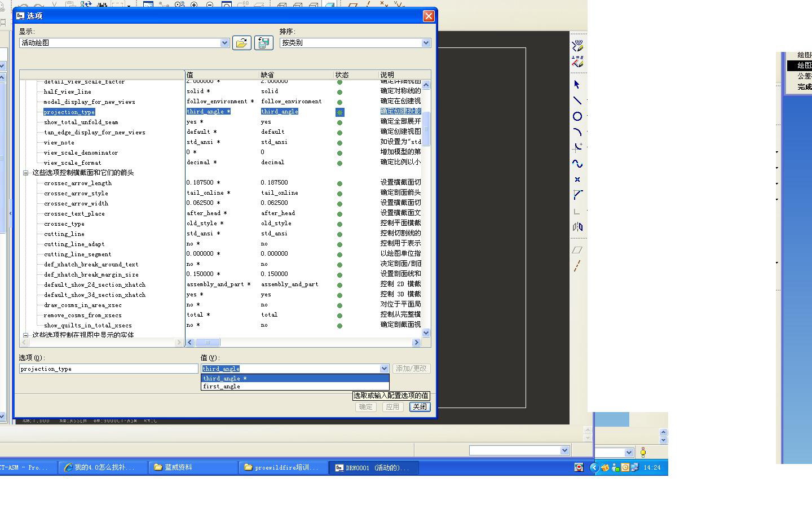The height and width of the screenshot is (508, 812).
Task: Click the parallelogram-shaped toolbar icon
Action: tap(577, 250)
